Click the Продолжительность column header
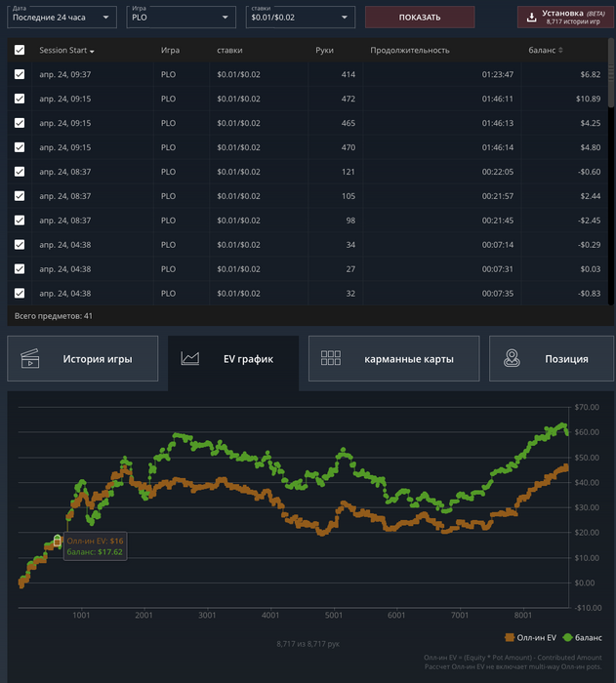Screen dimensions: 616x683 click(410, 50)
